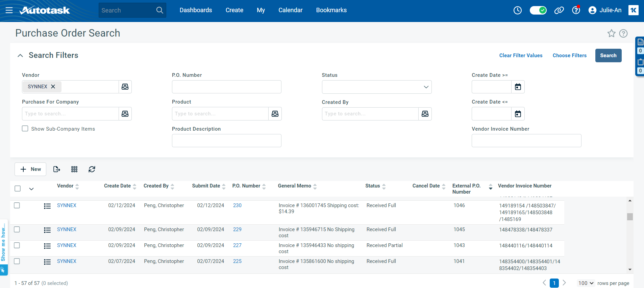
Task: Collapse the Search Filters section
Action: [20, 56]
